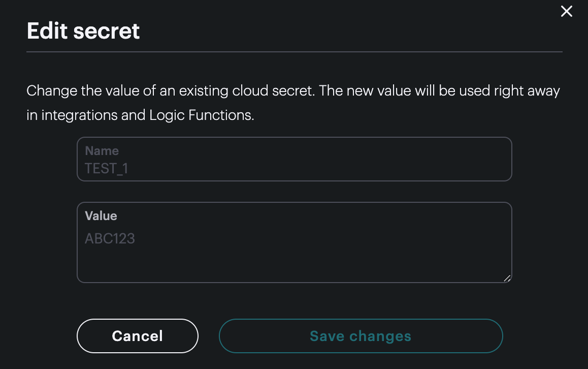Click the "Value" field label

pyautogui.click(x=101, y=216)
